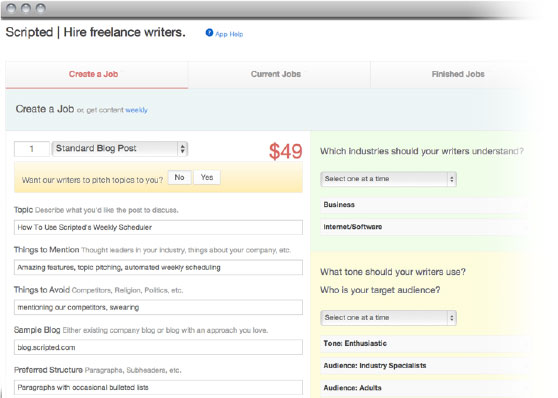Click the App Help question mark icon
The height and width of the screenshot is (398, 558).
point(209,33)
